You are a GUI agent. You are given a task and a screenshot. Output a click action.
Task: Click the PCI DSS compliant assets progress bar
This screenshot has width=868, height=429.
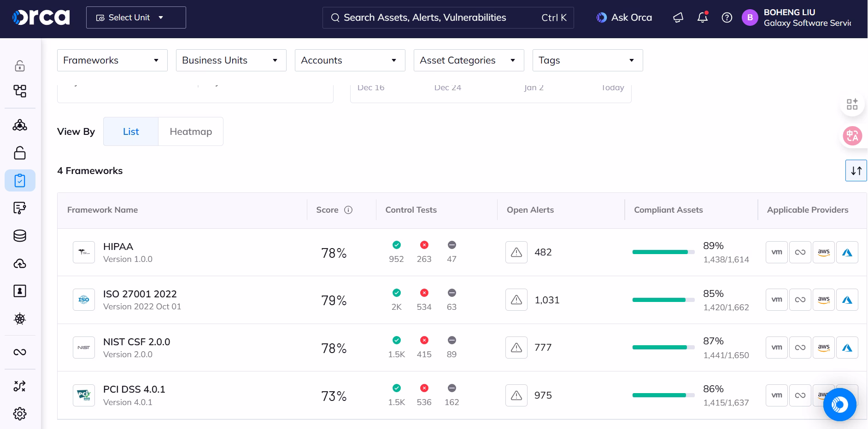click(x=663, y=395)
